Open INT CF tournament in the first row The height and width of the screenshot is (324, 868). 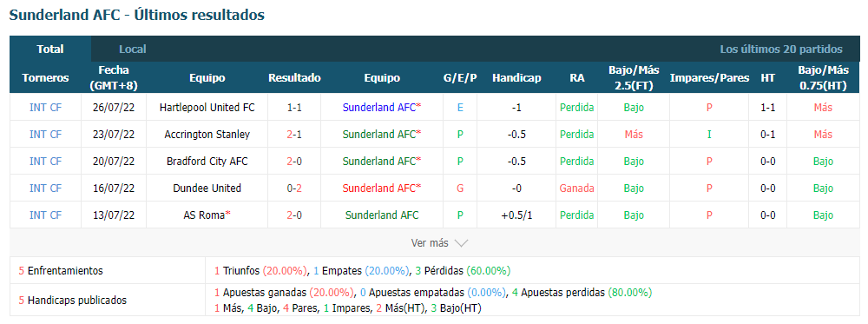(x=45, y=108)
